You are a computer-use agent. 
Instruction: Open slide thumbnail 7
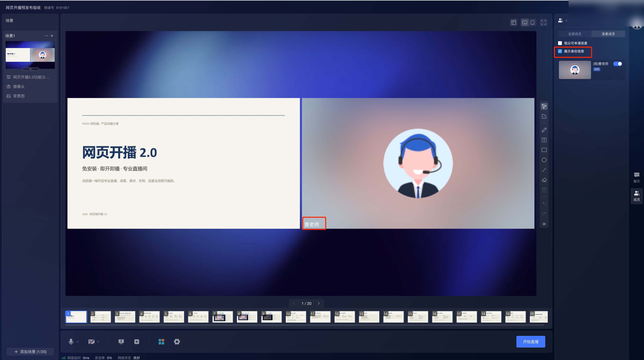tap(222, 317)
